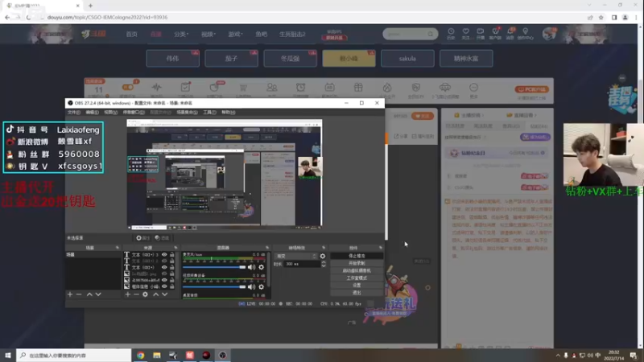Click the shopping cart icon in streamer toolbar

click(x=243, y=88)
